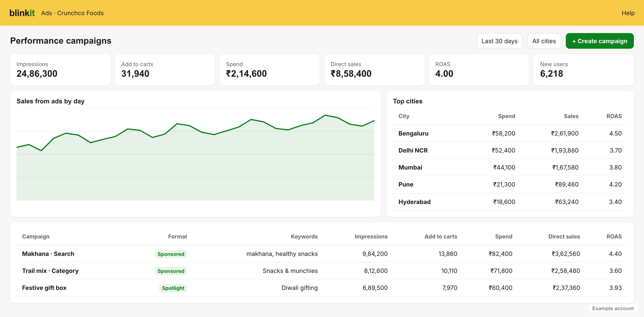Click the Ads · Crunchco Foods header text
This screenshot has height=317, width=644.
pyautogui.click(x=72, y=13)
